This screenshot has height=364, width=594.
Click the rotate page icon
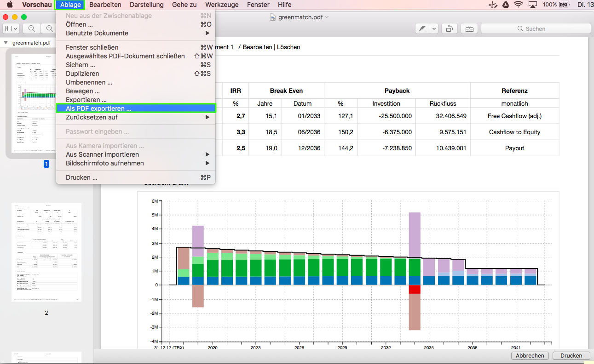[449, 28]
